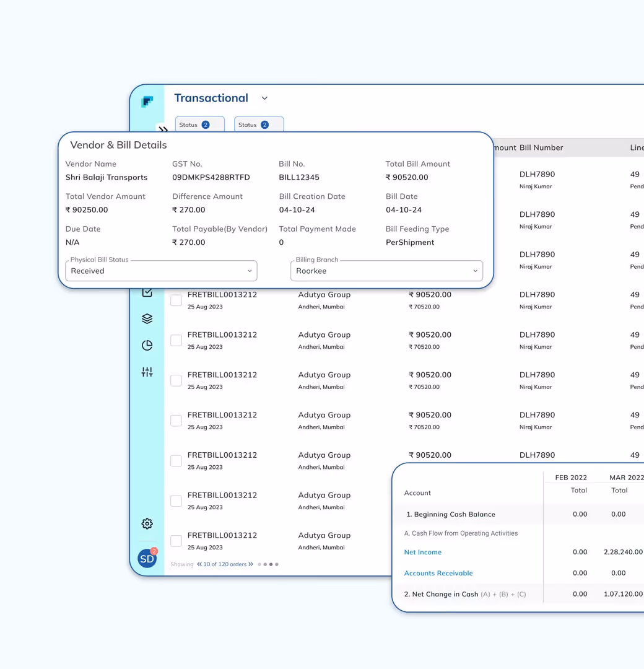Click the 'A. Cash Flow from Operating Activities' heading
This screenshot has height=669, width=644.
(x=461, y=533)
